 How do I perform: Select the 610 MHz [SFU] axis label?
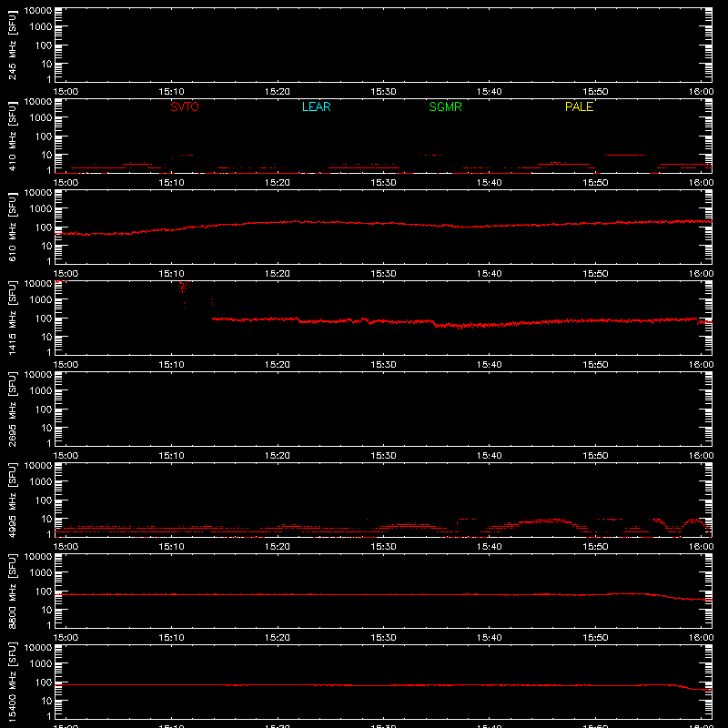[x=13, y=227]
